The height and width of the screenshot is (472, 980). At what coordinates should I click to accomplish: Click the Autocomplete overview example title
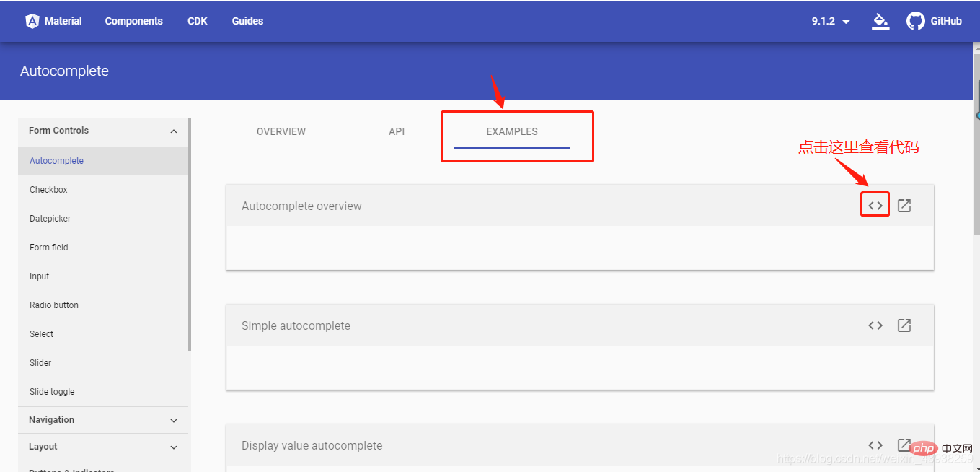click(x=301, y=206)
